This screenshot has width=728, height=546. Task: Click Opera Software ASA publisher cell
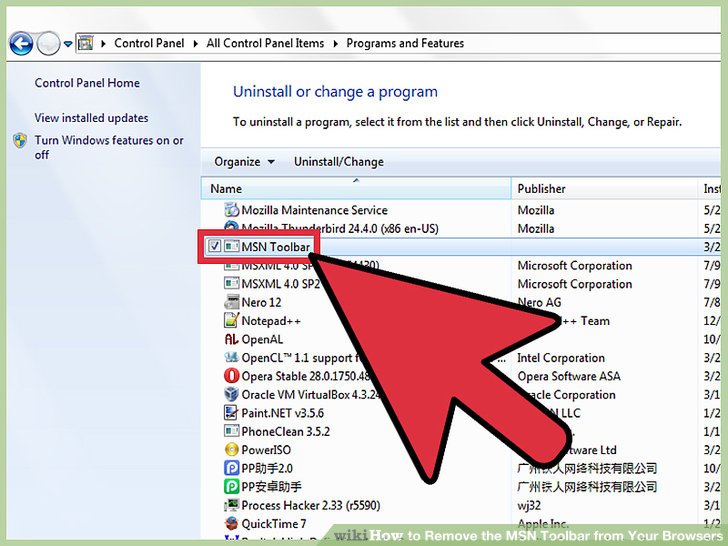coord(569,376)
